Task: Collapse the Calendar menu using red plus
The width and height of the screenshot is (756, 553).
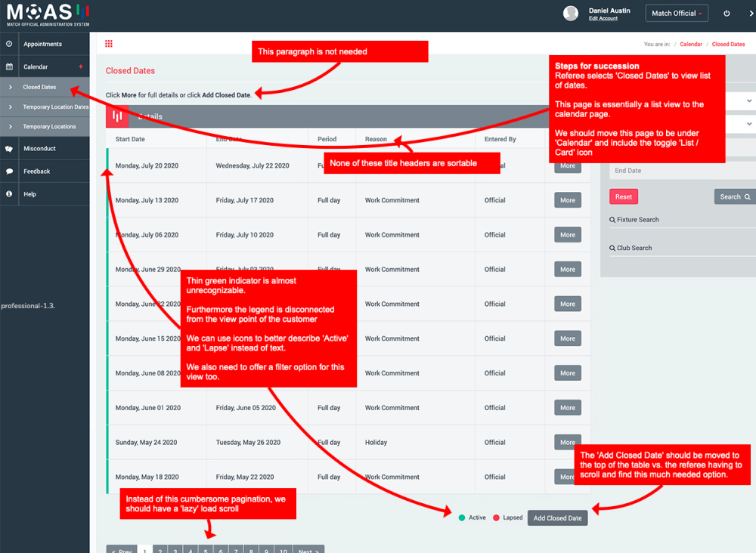Action: (x=80, y=66)
